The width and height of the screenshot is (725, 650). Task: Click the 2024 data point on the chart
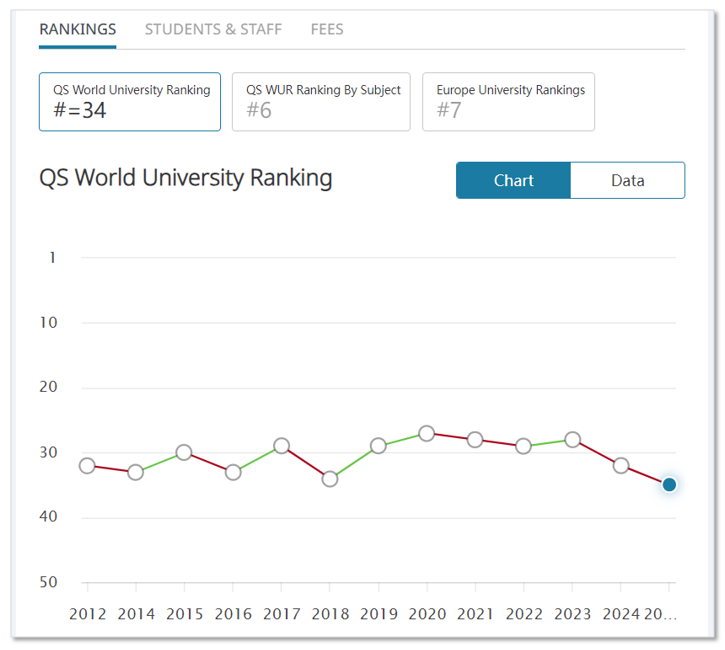[x=621, y=466]
